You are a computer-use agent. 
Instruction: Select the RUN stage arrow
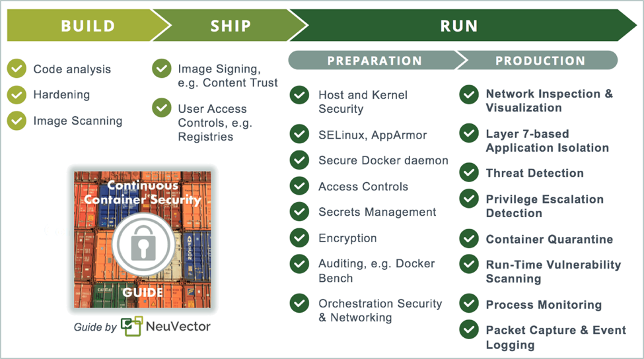[x=459, y=26]
